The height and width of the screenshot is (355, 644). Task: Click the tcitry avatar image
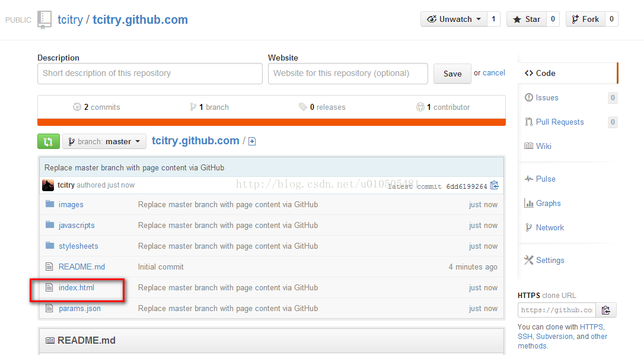(x=48, y=185)
